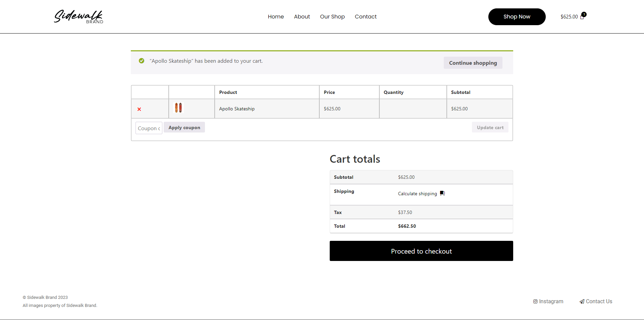644x320 pixels.
Task: Open the Apollo Skateship product link
Action: point(237,109)
